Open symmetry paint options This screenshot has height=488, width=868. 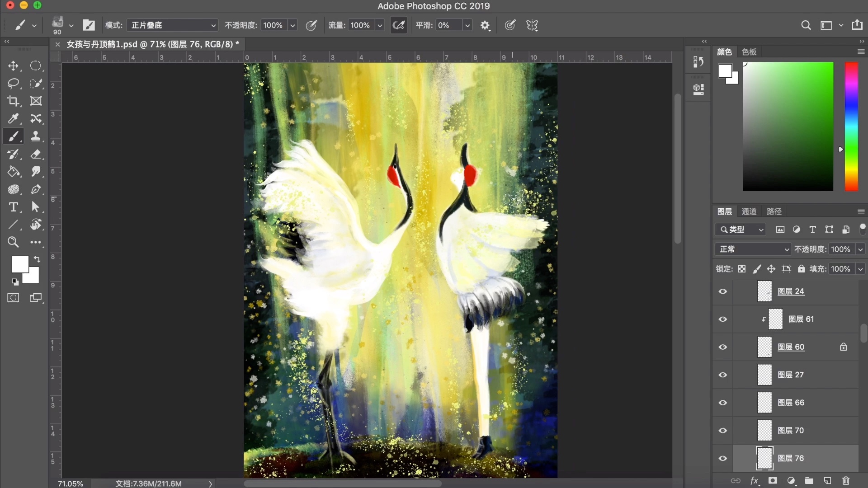(532, 25)
